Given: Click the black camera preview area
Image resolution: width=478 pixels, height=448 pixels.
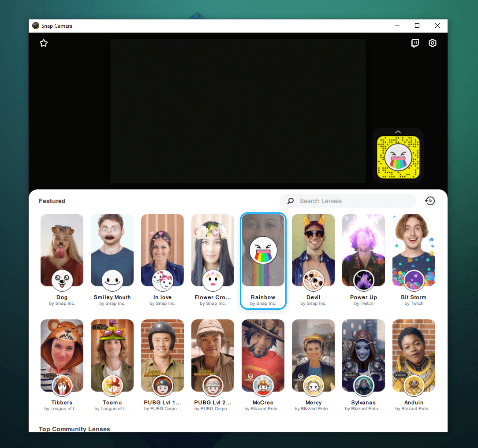Looking at the screenshot, I should pos(238,111).
